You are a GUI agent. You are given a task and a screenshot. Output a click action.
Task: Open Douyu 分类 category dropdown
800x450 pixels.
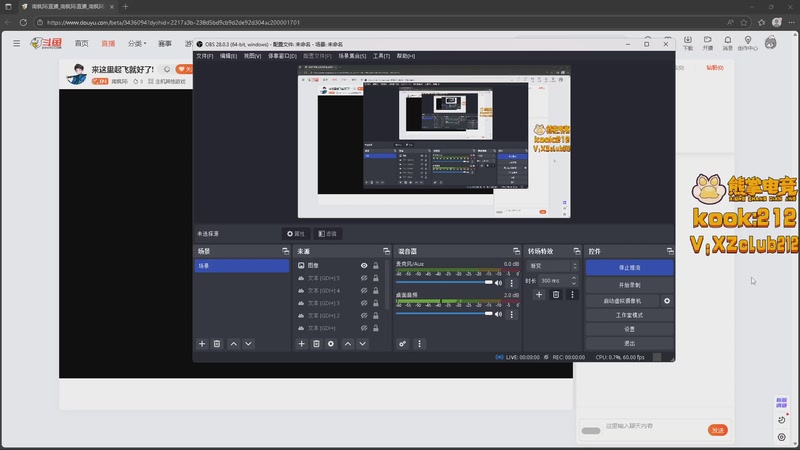pos(137,43)
